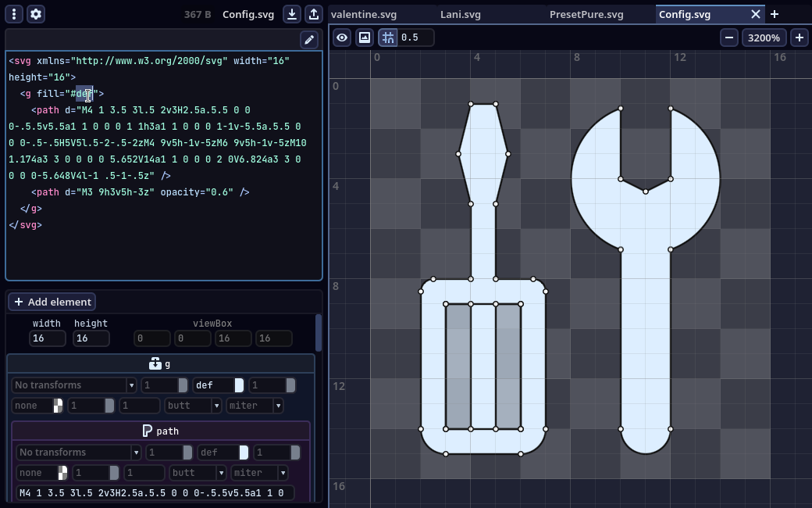Click g element stroke-width input field
812x508 pixels.
140,406
